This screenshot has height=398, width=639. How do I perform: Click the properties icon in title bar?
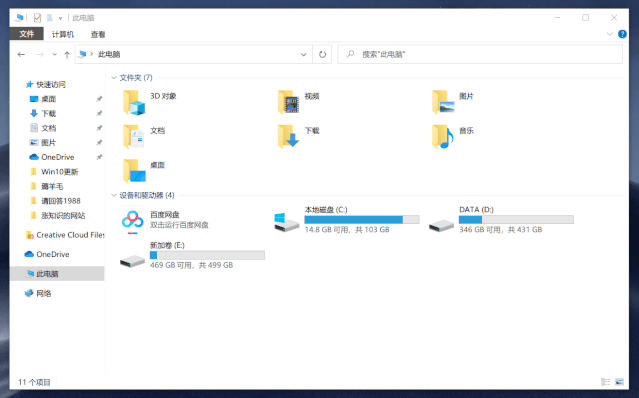[x=37, y=18]
